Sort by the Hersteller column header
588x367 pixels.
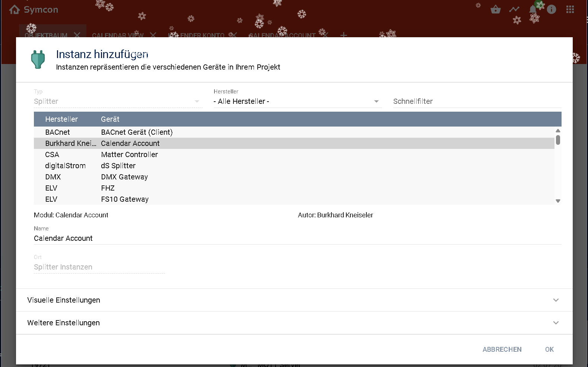point(61,119)
